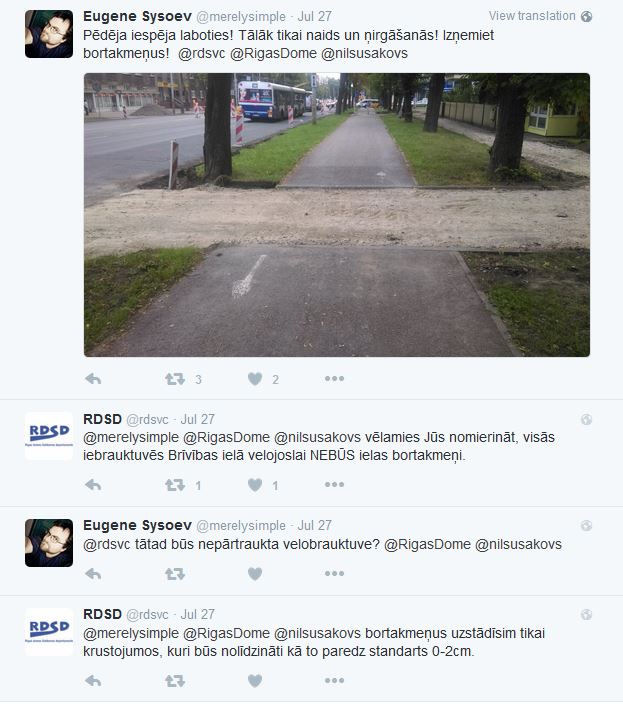This screenshot has height=704, width=623.
Task: Open the bike path photo
Action: [x=337, y=215]
